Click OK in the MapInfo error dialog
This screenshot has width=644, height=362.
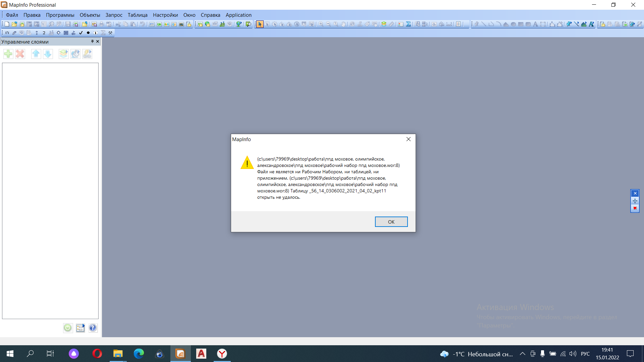[391, 222]
